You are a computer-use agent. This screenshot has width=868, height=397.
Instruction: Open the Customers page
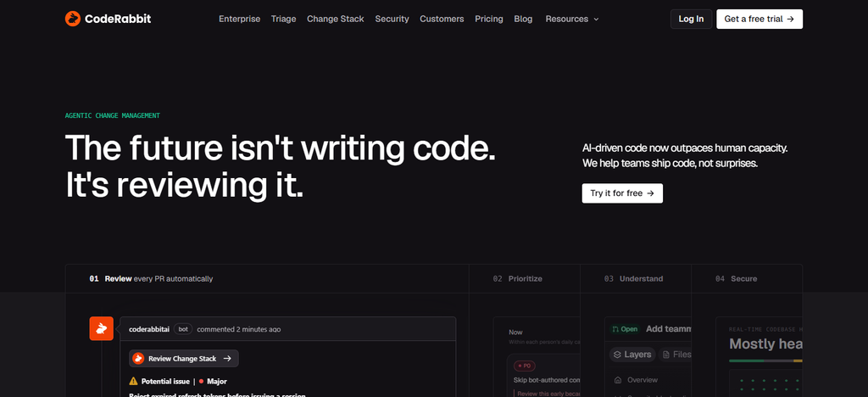pos(442,19)
